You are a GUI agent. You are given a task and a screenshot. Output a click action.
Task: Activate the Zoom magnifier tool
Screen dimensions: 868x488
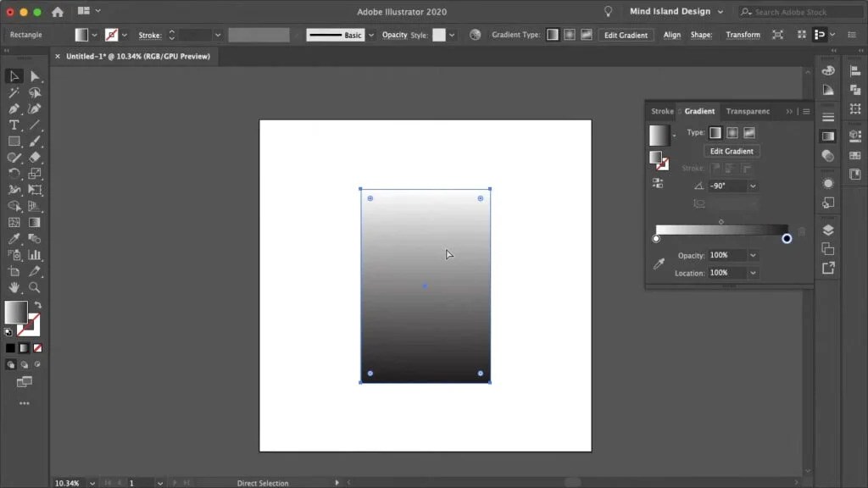tap(35, 287)
